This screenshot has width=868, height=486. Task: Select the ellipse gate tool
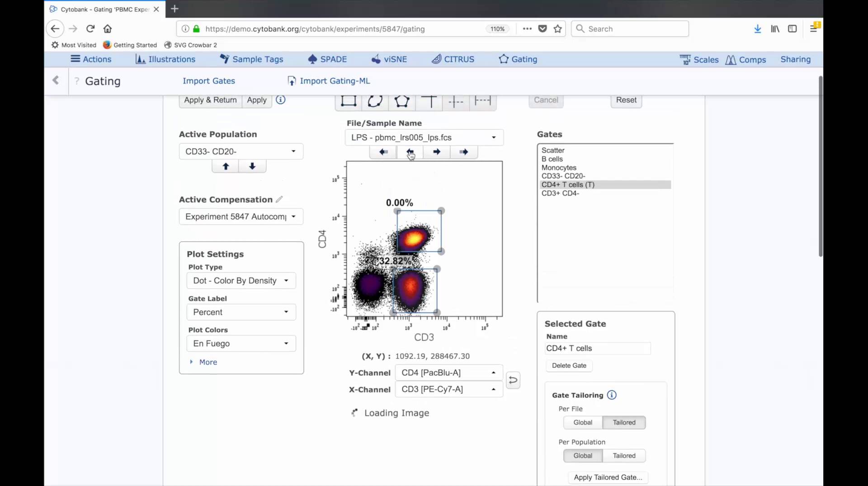pos(375,101)
